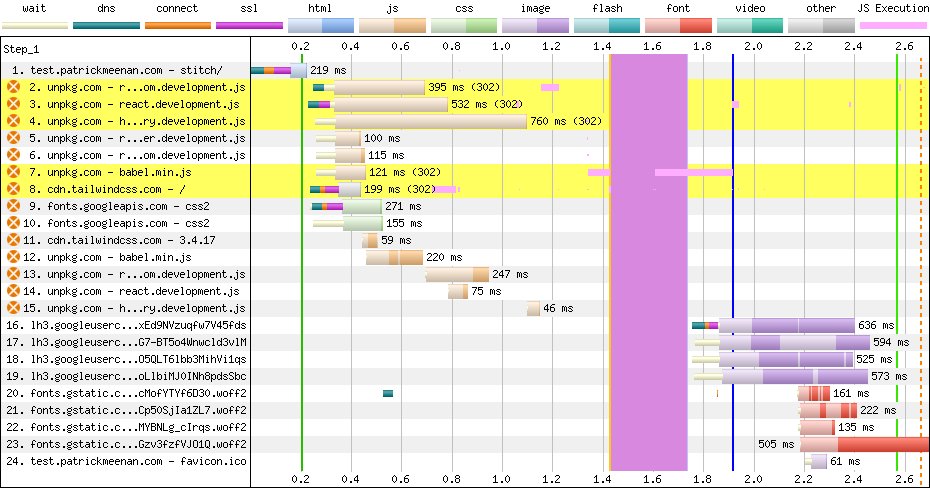This screenshot has height=488, width=930.
Task: Click the blocking icon on request 9 css2
Action: (x=13, y=207)
